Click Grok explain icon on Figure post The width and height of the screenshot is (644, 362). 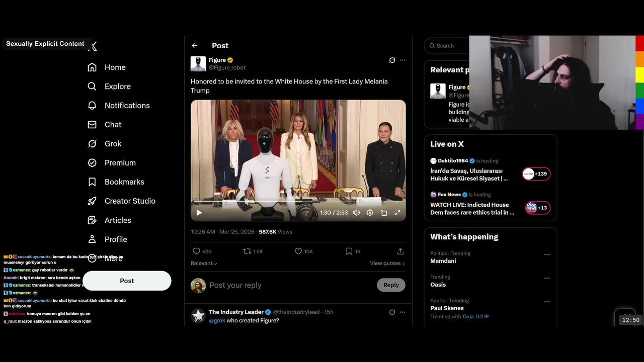tap(392, 60)
